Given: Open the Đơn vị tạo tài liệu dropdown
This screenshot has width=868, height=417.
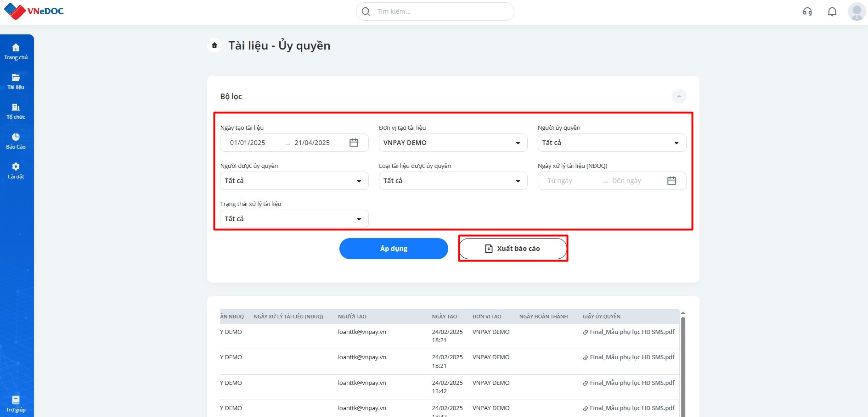Looking at the screenshot, I should 453,143.
